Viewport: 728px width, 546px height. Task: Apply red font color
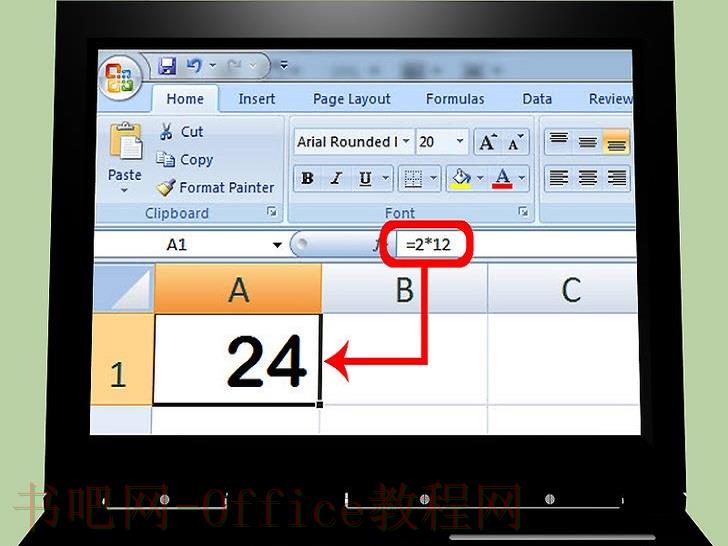(x=502, y=178)
